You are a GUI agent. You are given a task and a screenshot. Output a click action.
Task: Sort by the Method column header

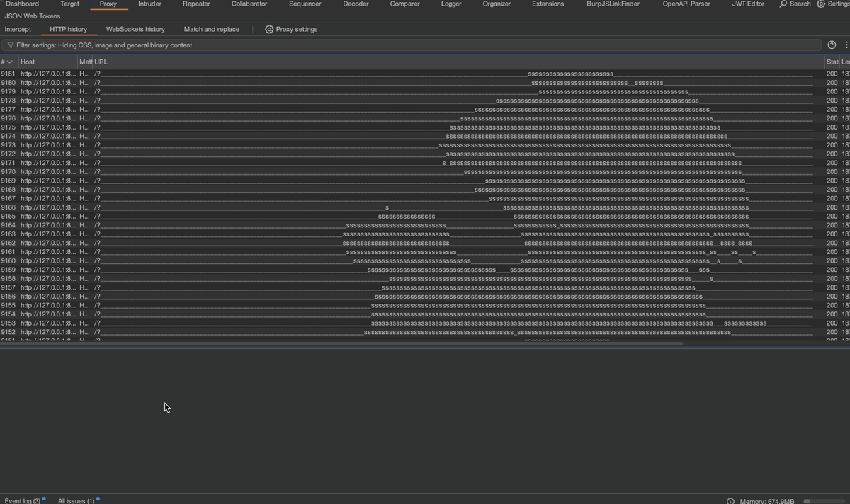click(x=85, y=62)
